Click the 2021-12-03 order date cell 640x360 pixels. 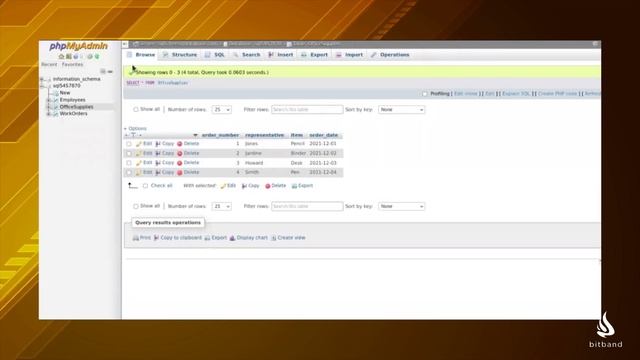[x=323, y=163]
